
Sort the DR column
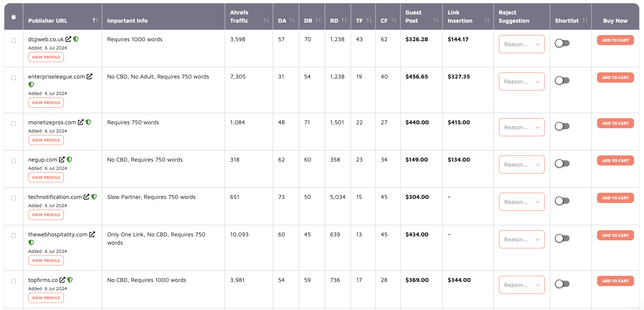[x=318, y=21]
